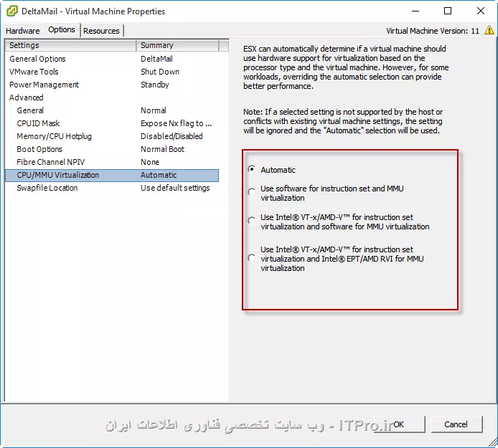Select the Boot Options setting

[x=112, y=149]
